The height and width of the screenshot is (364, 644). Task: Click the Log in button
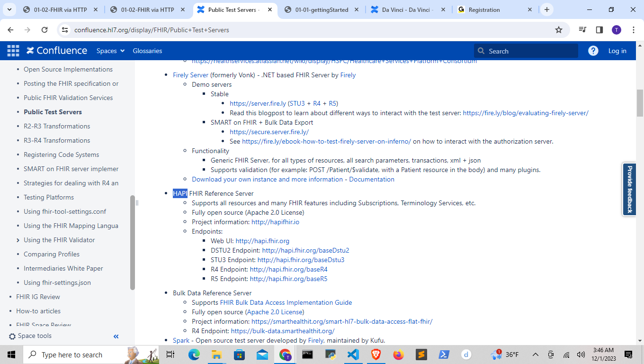tap(617, 51)
